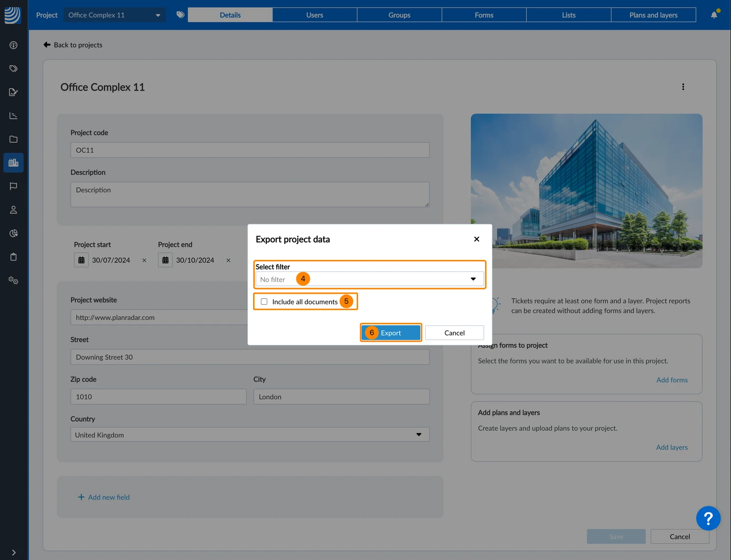Open the Project start calendar picker

coord(81,260)
